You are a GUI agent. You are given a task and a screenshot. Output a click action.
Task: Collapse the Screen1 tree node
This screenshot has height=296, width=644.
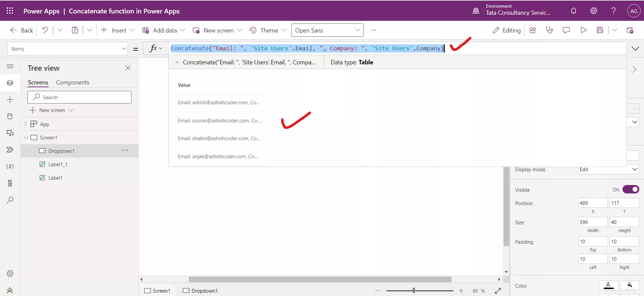tap(26, 137)
